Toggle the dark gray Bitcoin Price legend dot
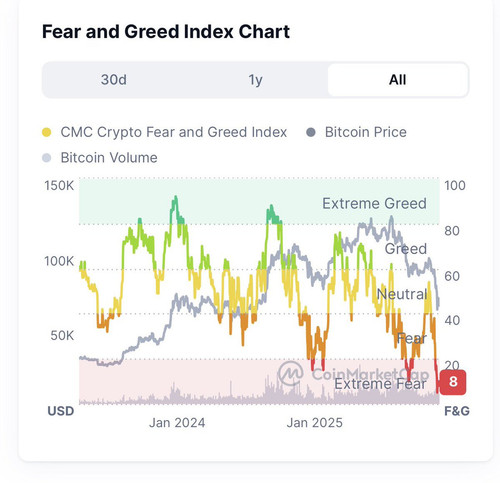The image size is (500, 483). coord(311,132)
